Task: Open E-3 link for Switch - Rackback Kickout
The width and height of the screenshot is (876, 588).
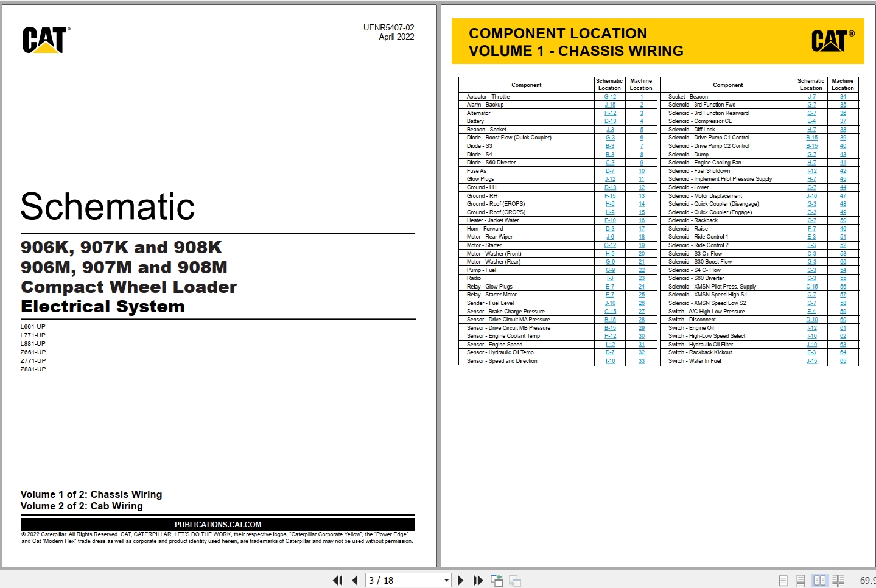Action: (812, 352)
